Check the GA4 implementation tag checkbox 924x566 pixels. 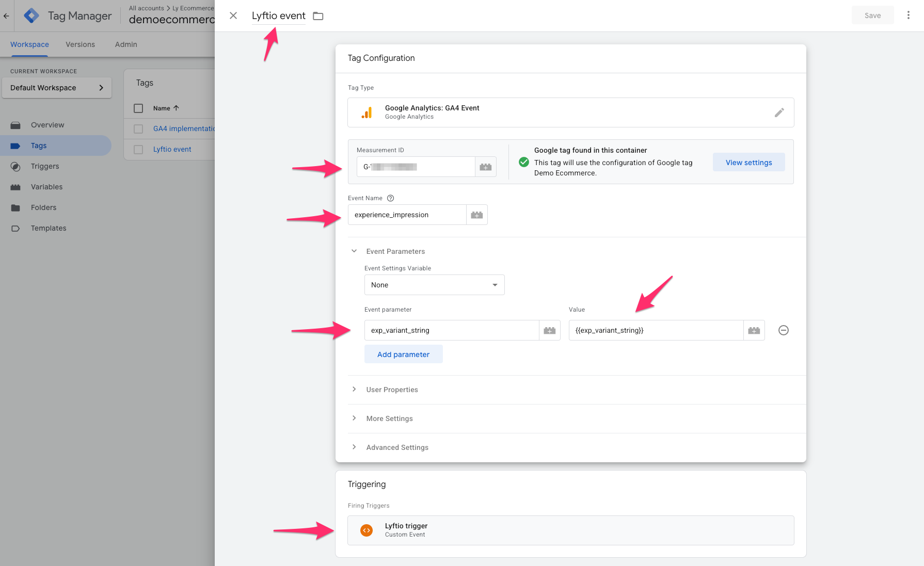(x=138, y=129)
